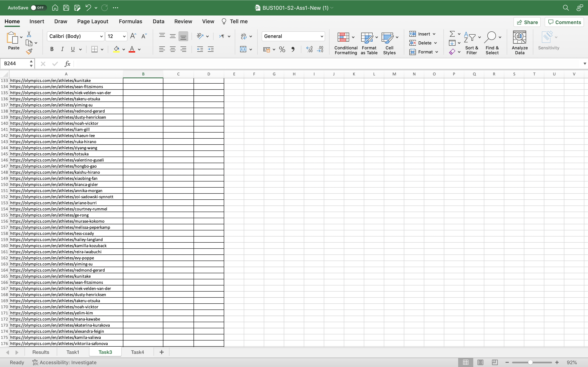This screenshot has height=367, width=588.
Task: Open the Formulas ribbon tab
Action: point(130,21)
